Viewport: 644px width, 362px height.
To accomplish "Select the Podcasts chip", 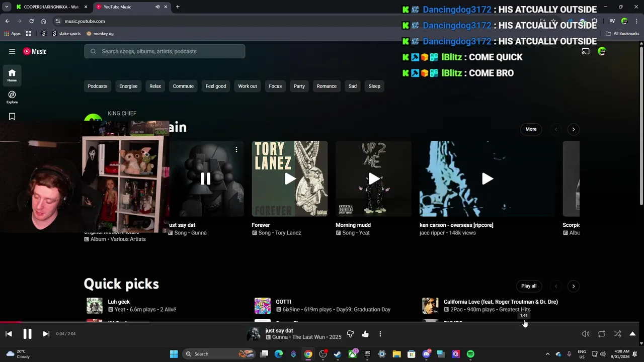I will tap(97, 86).
